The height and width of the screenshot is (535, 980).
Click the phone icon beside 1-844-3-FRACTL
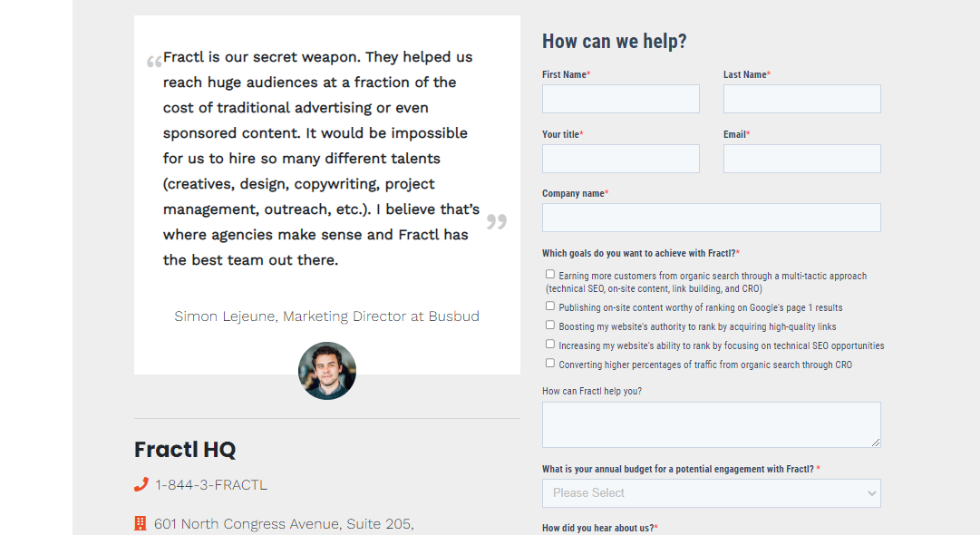(x=141, y=484)
